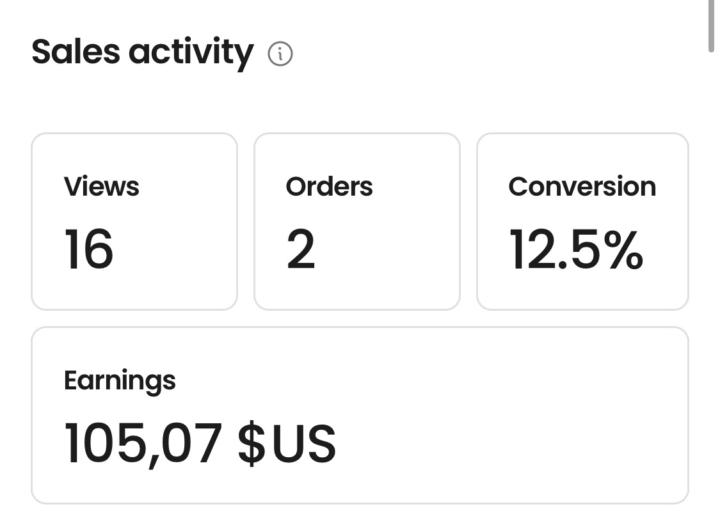Click the Earnings label text
Screen dimensions: 720x516
tap(119, 380)
